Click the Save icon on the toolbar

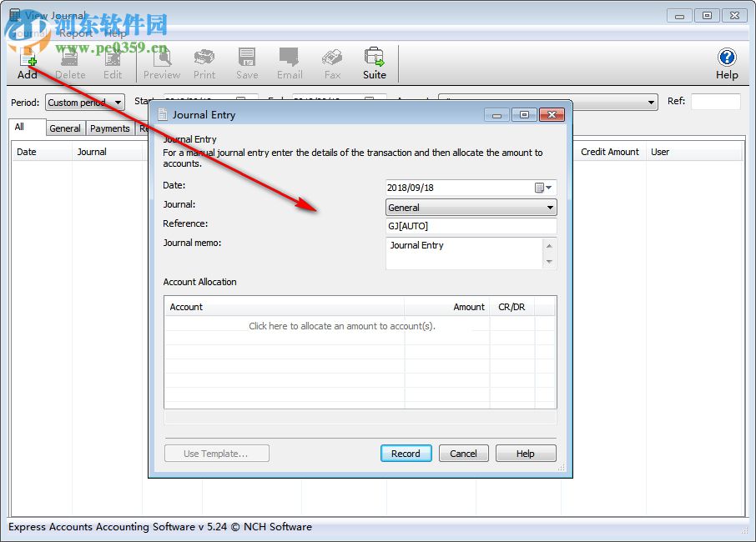click(246, 63)
